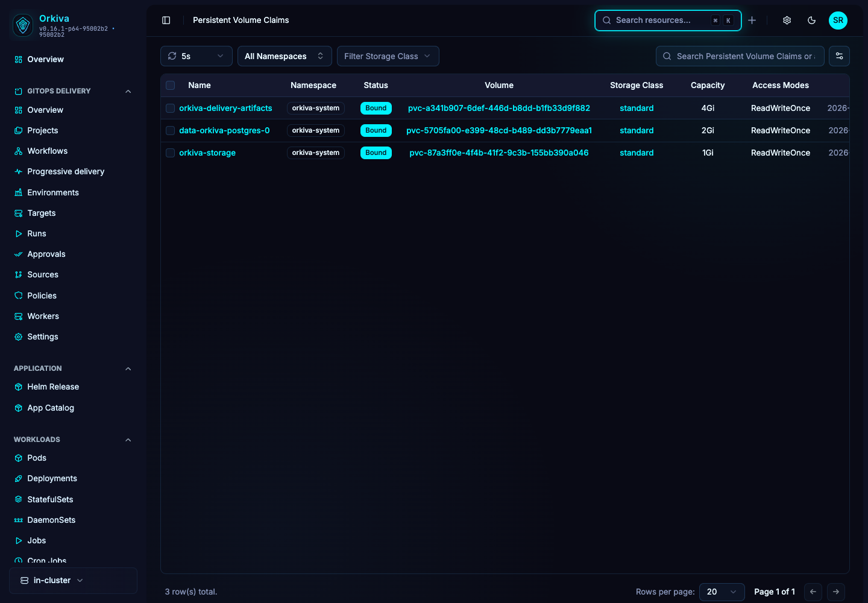Click Bound status of data-orkiva-postgres-0
Screen dimensions: 868x603
pyautogui.click(x=376, y=130)
